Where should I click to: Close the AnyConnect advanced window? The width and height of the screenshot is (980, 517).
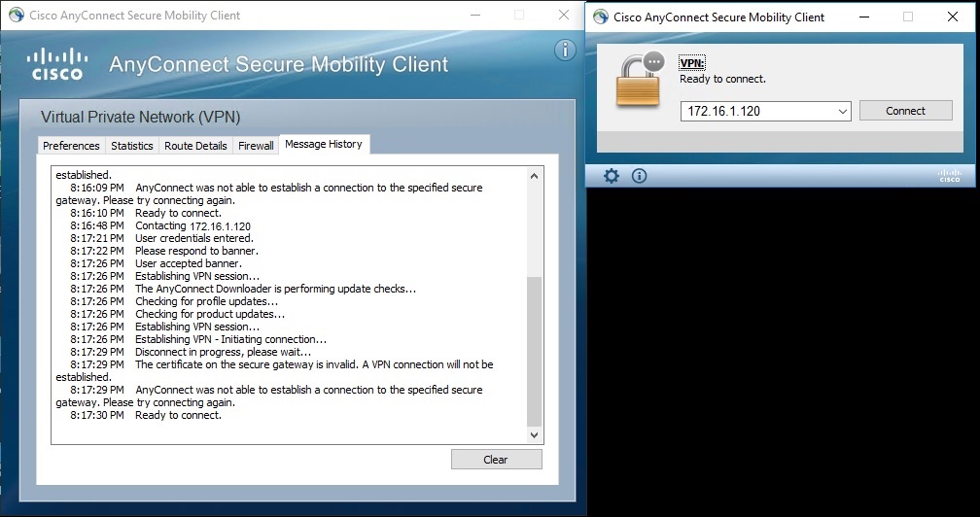pos(564,15)
